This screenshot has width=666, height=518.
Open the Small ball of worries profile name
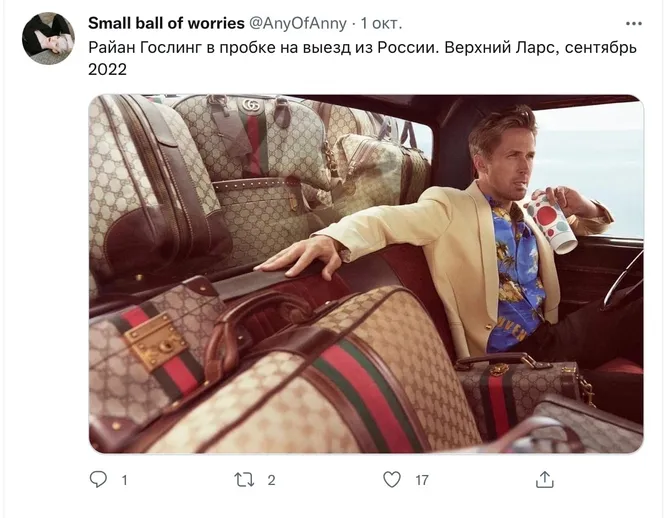(x=166, y=23)
